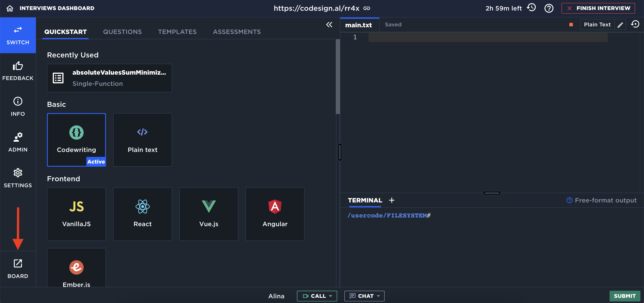644x303 pixels.
Task: Click the Submit button
Action: pyautogui.click(x=625, y=296)
